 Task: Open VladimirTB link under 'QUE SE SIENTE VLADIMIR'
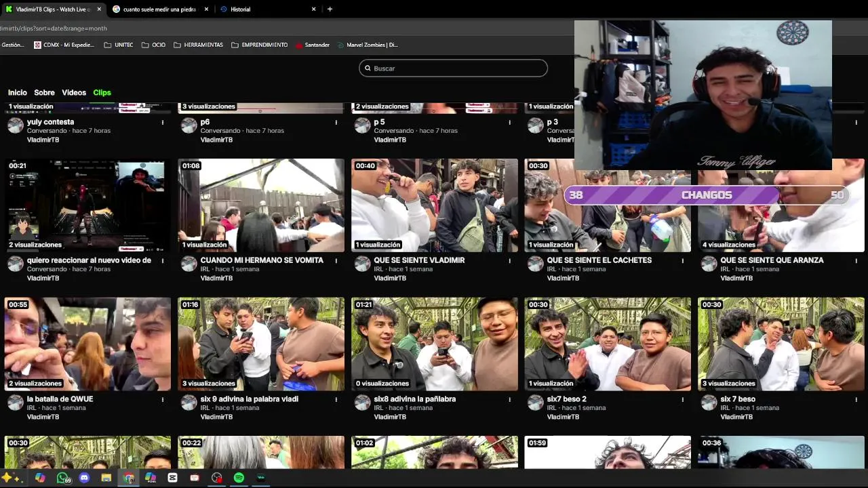[390, 279]
